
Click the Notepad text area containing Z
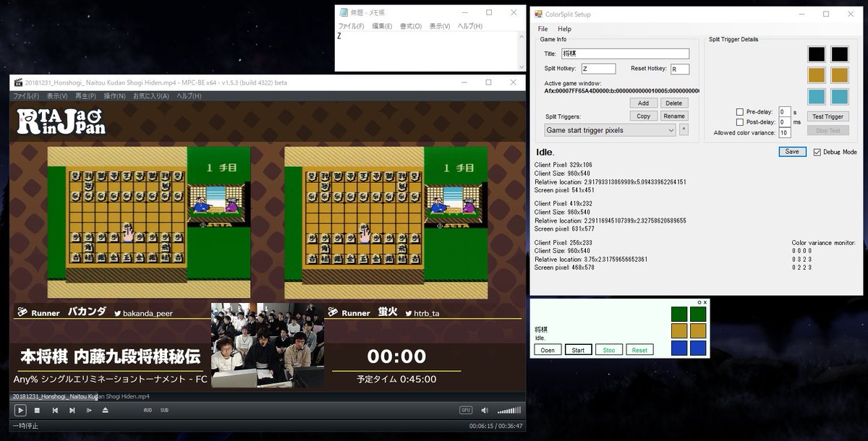click(x=427, y=51)
